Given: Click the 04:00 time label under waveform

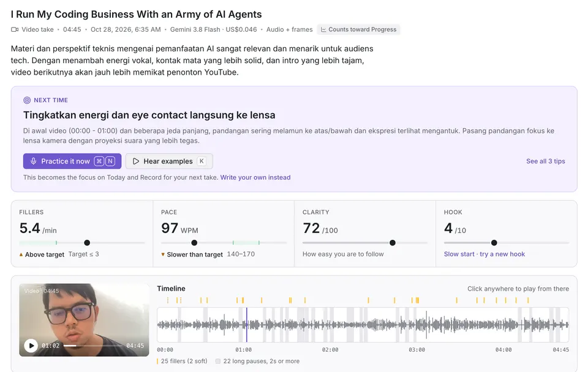Looking at the screenshot, I should (x=503, y=349).
